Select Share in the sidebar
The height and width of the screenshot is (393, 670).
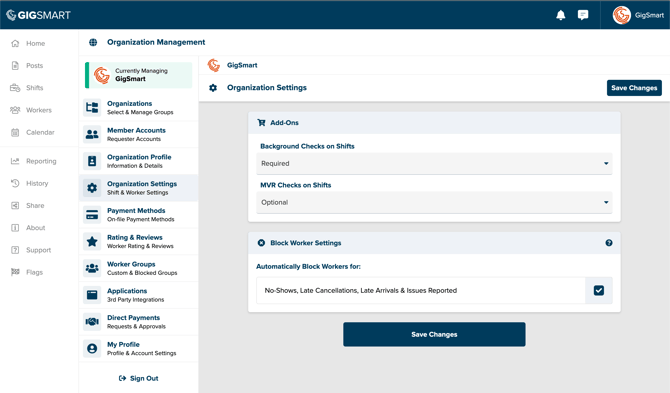tap(35, 205)
